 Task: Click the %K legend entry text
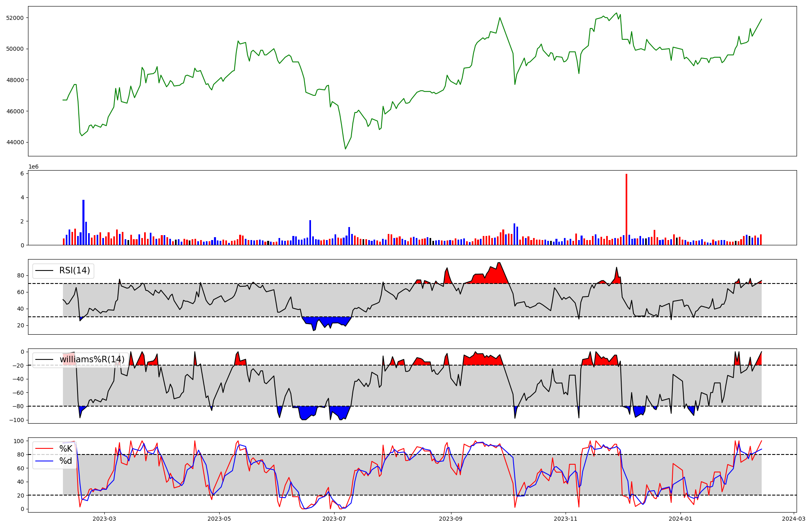[66, 449]
